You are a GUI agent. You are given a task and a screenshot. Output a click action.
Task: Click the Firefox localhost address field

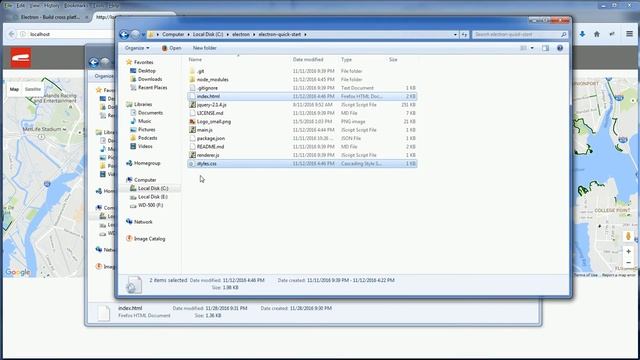pyautogui.click(x=65, y=34)
